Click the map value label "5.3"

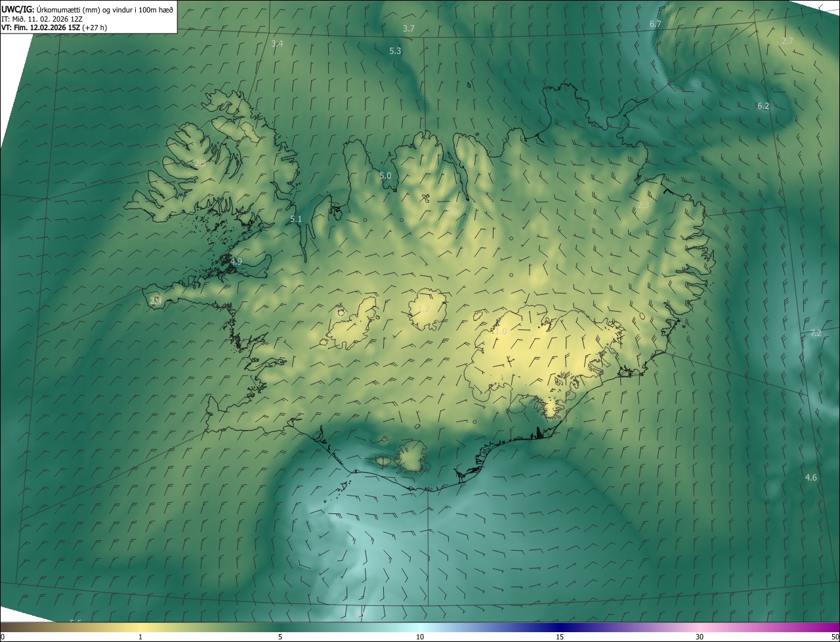[x=395, y=51]
